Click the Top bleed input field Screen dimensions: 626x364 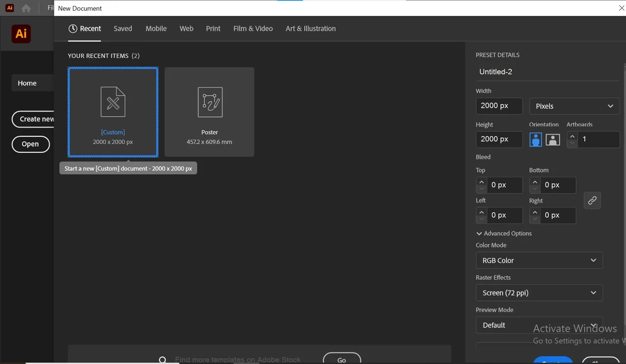[504, 185]
